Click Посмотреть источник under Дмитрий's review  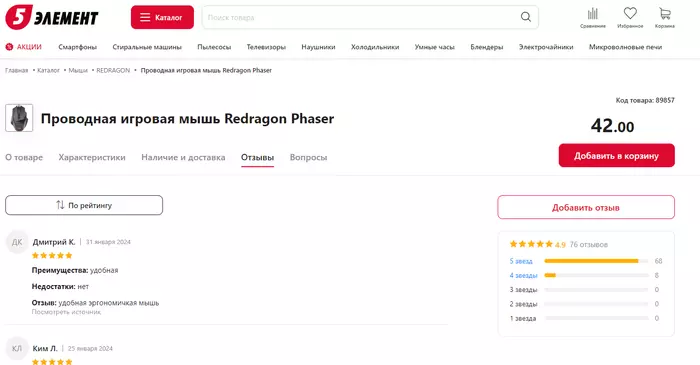[x=66, y=312]
